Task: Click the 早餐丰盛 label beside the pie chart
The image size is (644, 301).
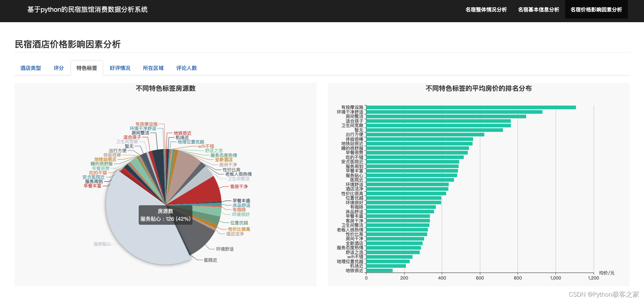Action: [241, 201]
